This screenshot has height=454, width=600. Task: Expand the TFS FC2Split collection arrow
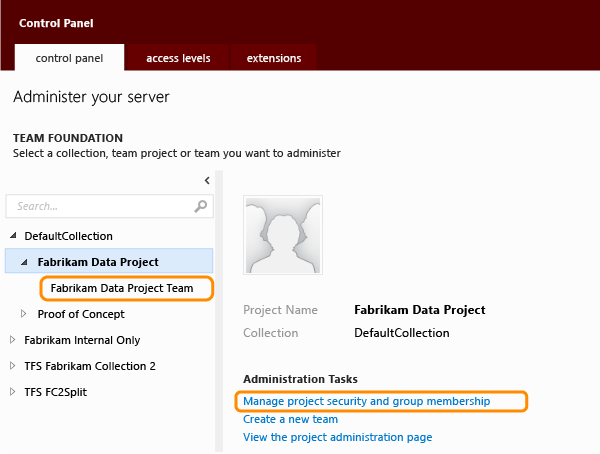coord(12,392)
